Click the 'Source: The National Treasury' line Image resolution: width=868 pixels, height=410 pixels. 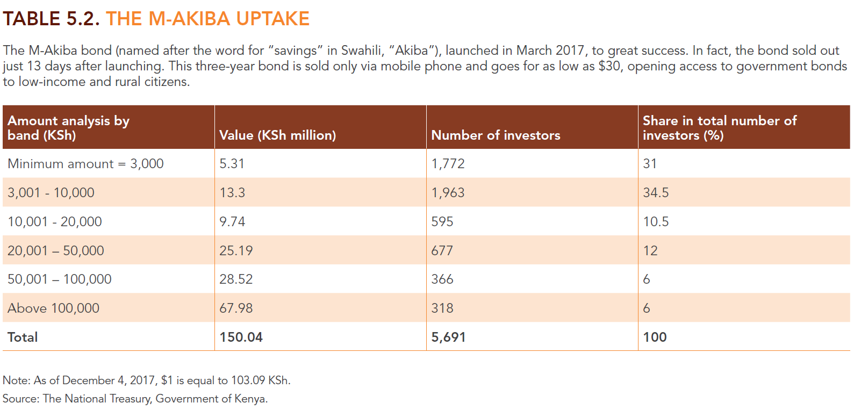[x=135, y=399]
